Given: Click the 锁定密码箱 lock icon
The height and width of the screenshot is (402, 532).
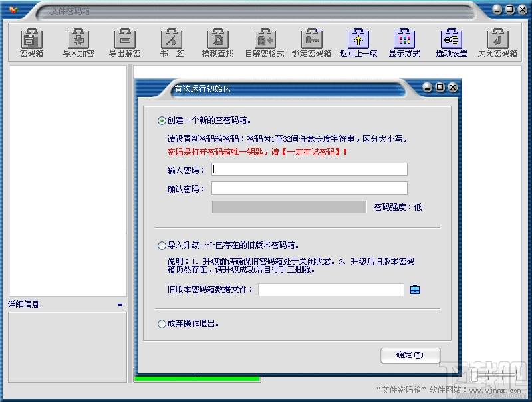Looking at the screenshot, I should (x=311, y=43).
